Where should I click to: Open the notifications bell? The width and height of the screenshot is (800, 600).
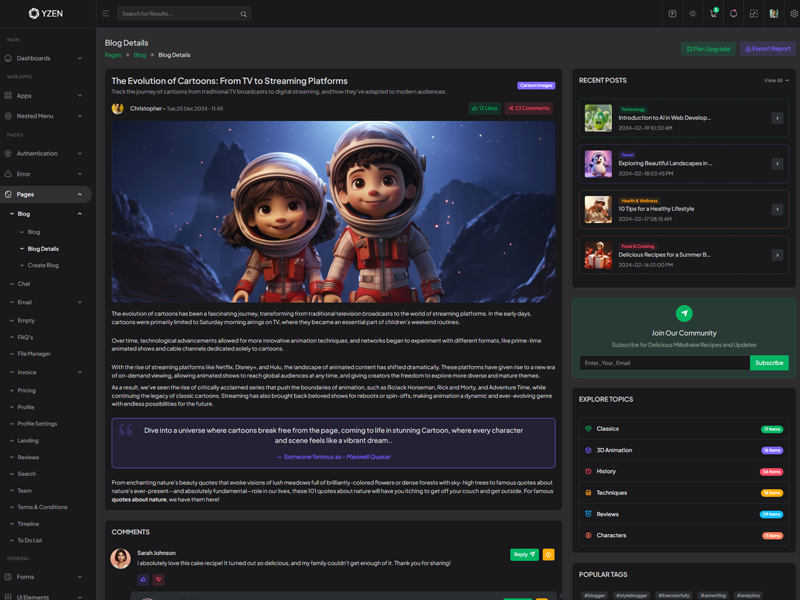[x=734, y=14]
